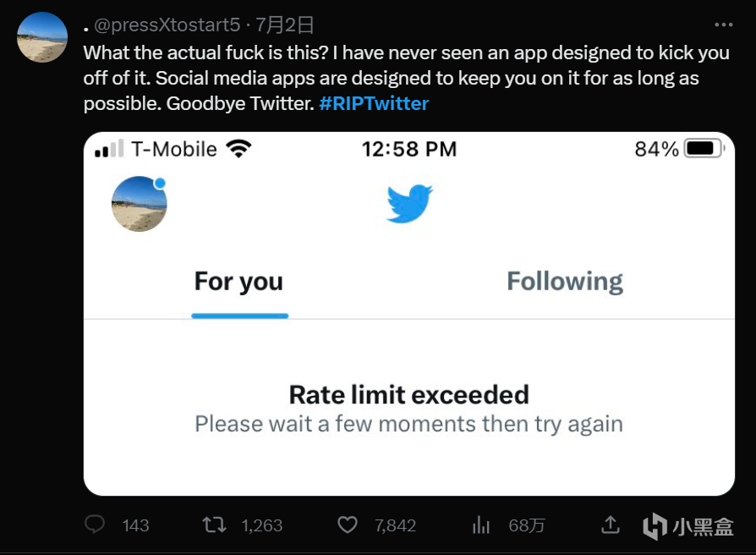Click the 7,842 likes count
This screenshot has height=555, width=756.
point(396,525)
